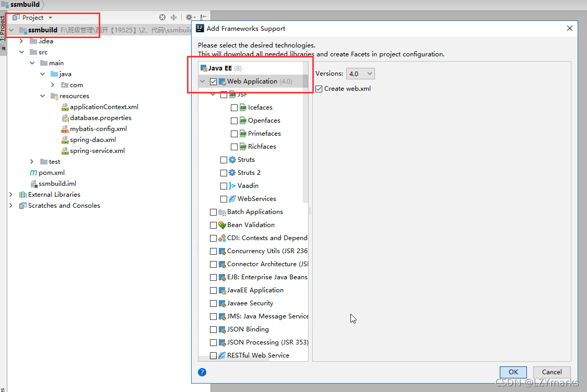The width and height of the screenshot is (587, 392).
Task: Enable the Icefaces checkbox
Action: [x=234, y=108]
